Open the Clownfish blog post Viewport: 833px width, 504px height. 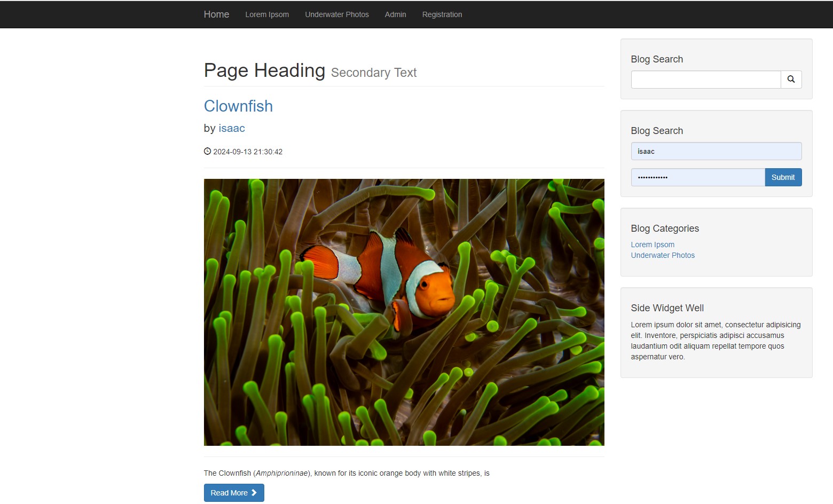(238, 106)
